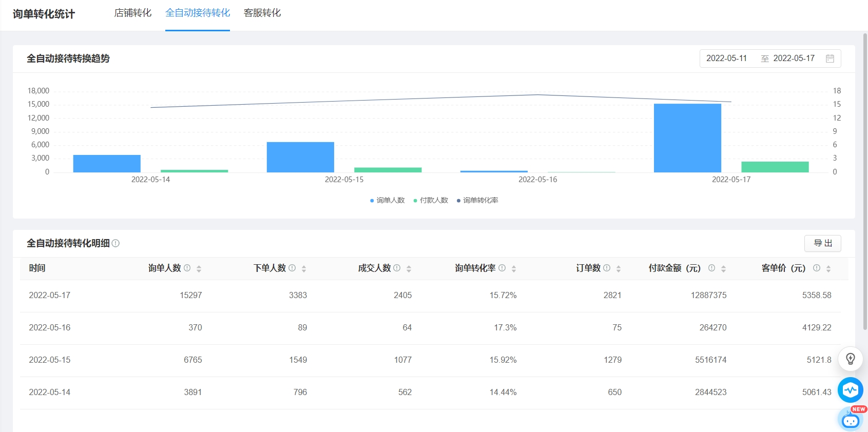Open the blue monitoring pulse floating button

tap(851, 390)
